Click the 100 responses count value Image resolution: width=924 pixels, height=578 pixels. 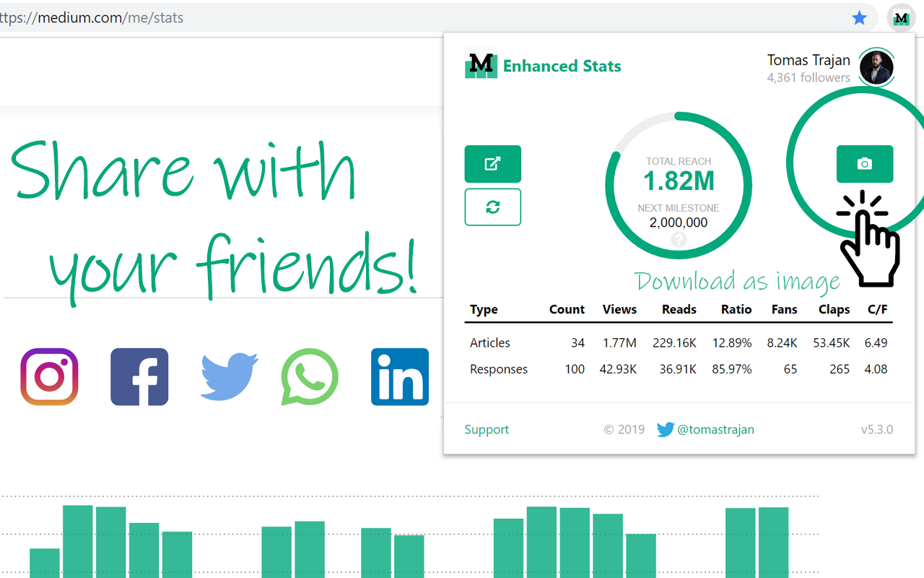575,369
